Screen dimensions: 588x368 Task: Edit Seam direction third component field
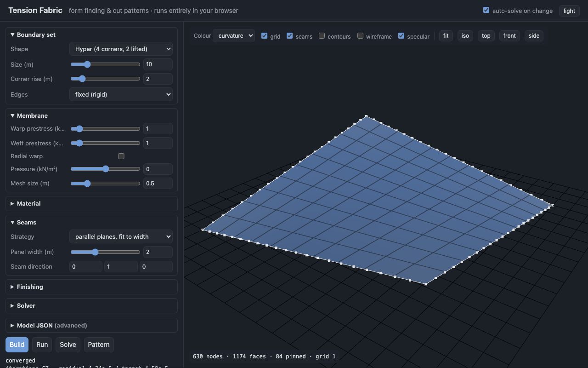(156, 266)
